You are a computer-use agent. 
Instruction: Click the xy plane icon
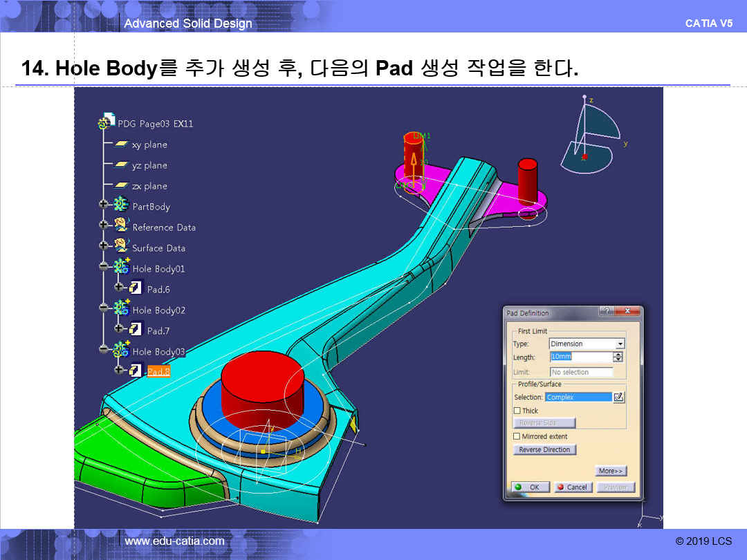coord(122,144)
